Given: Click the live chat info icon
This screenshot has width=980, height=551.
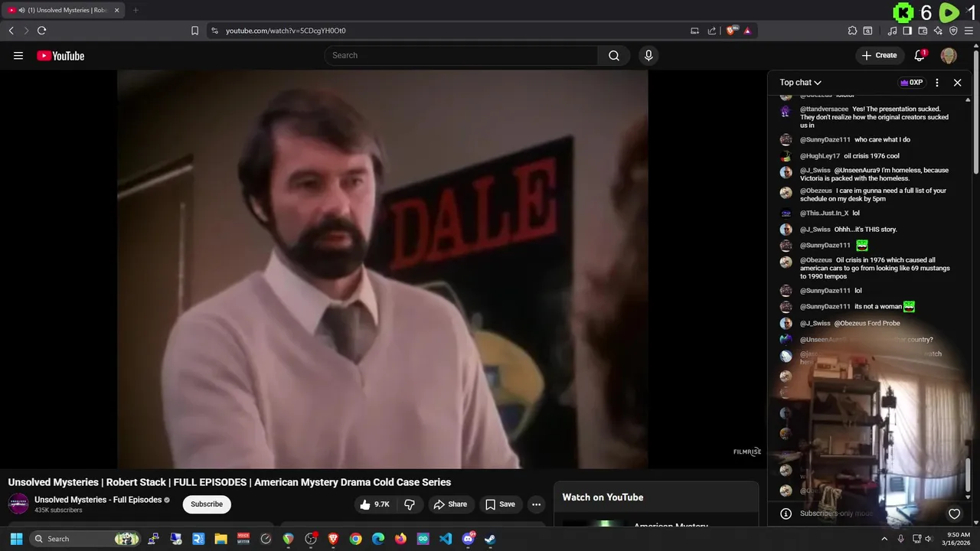Looking at the screenshot, I should [x=786, y=514].
